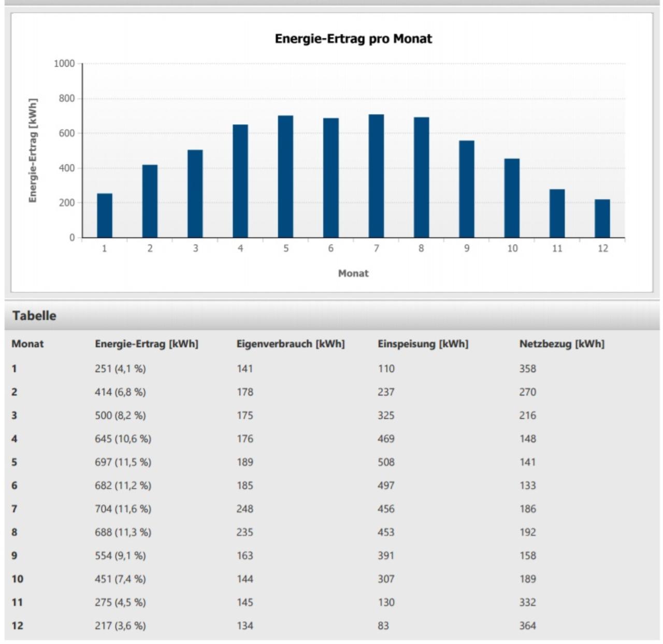This screenshot has height=644, width=663.
Task: Click the cell '451 (7,4 %)'
Action: 120,579
